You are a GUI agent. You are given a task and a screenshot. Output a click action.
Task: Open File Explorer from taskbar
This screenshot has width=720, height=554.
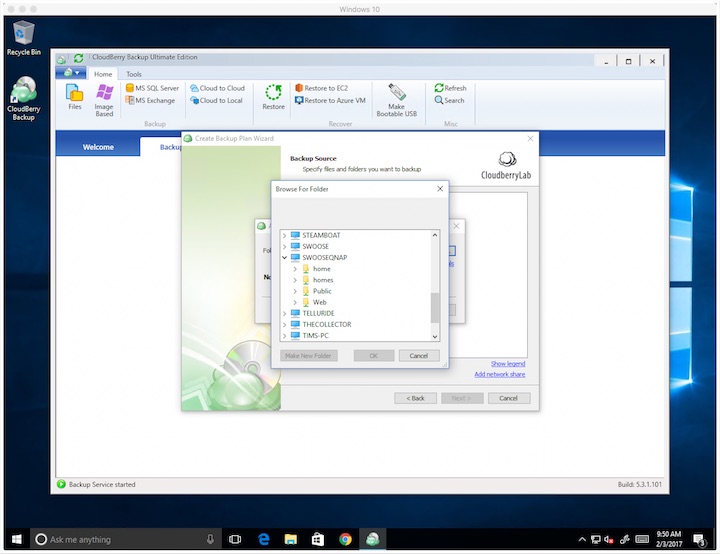click(x=291, y=539)
